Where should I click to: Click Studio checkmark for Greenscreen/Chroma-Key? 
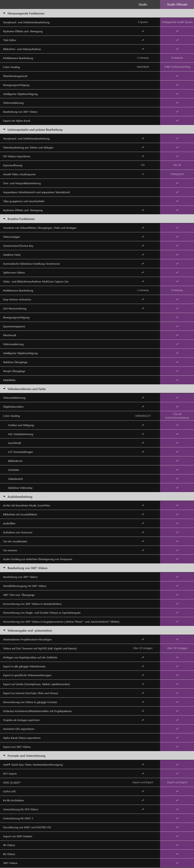pyautogui.click(x=143, y=246)
